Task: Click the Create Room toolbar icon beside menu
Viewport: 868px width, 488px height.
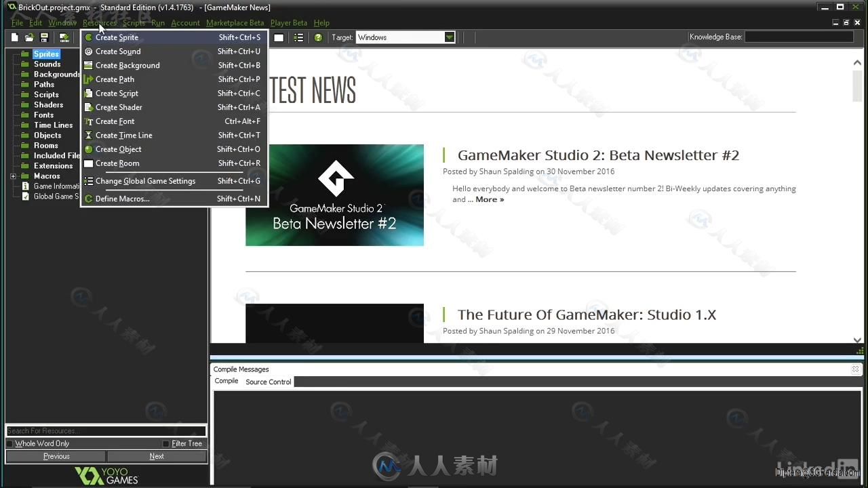Action: pos(279,37)
